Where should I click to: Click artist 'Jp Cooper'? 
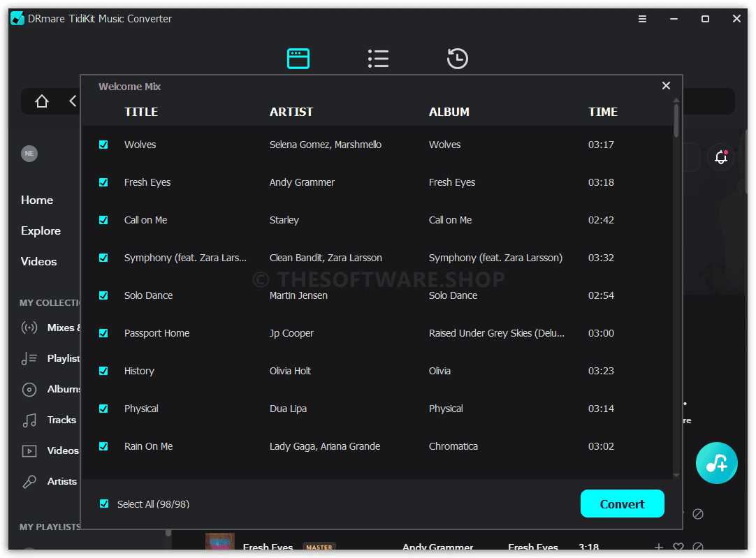[x=291, y=333]
